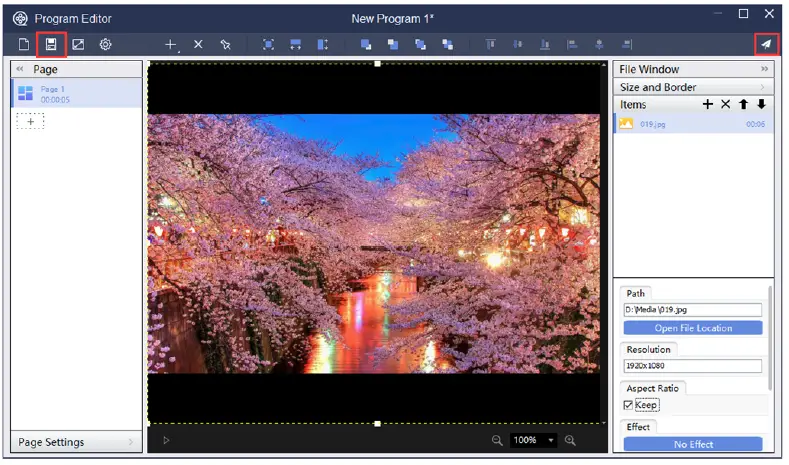Move window one layer backward
The image size is (789, 465).
click(447, 44)
